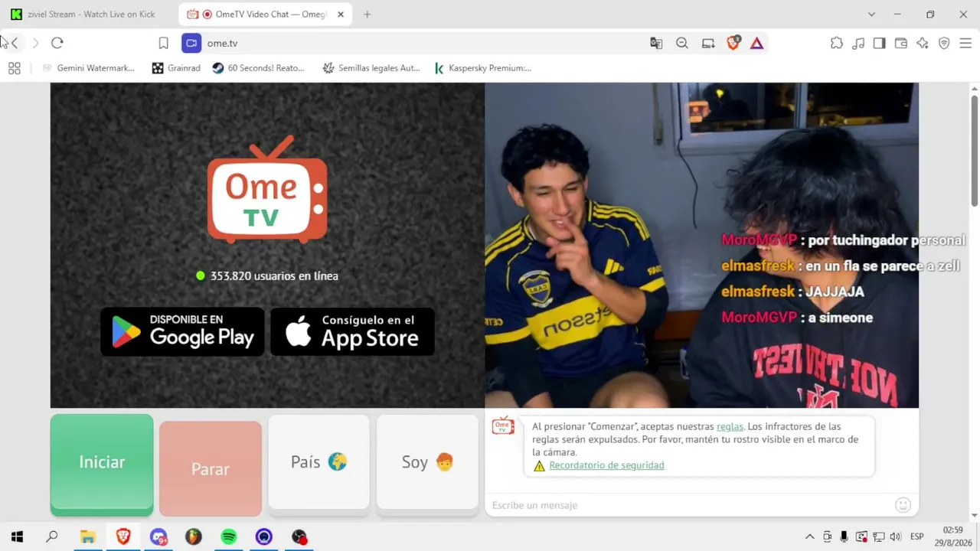
Task: Open Windows taskbar search
Action: coord(52,536)
